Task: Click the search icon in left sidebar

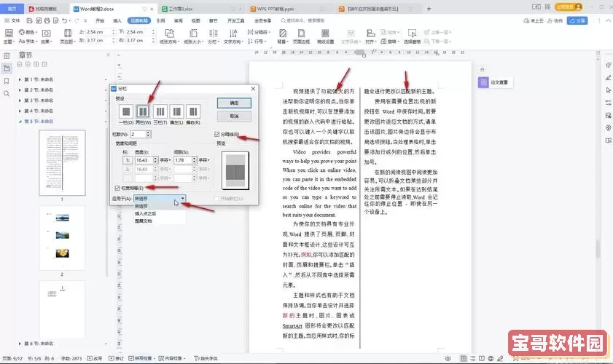Action: coord(7,94)
